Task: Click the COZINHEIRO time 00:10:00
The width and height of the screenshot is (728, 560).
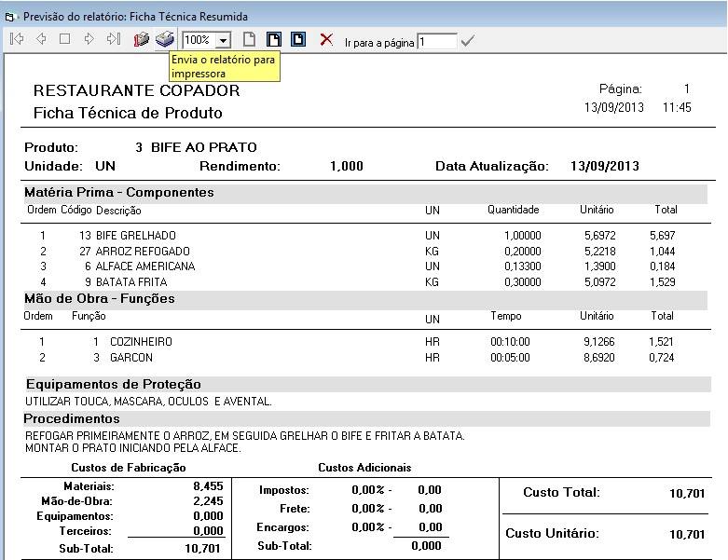Action: (x=510, y=342)
